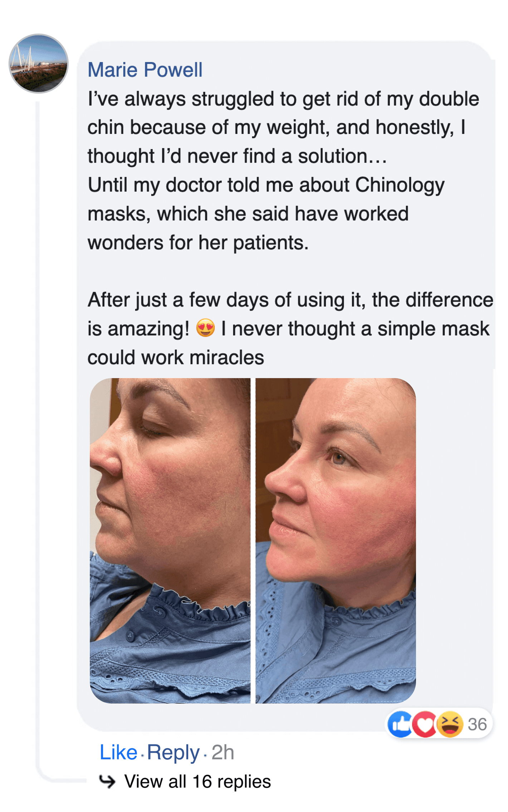
Task: Click the heart-eyes emoji in the comment
Action: 205,328
